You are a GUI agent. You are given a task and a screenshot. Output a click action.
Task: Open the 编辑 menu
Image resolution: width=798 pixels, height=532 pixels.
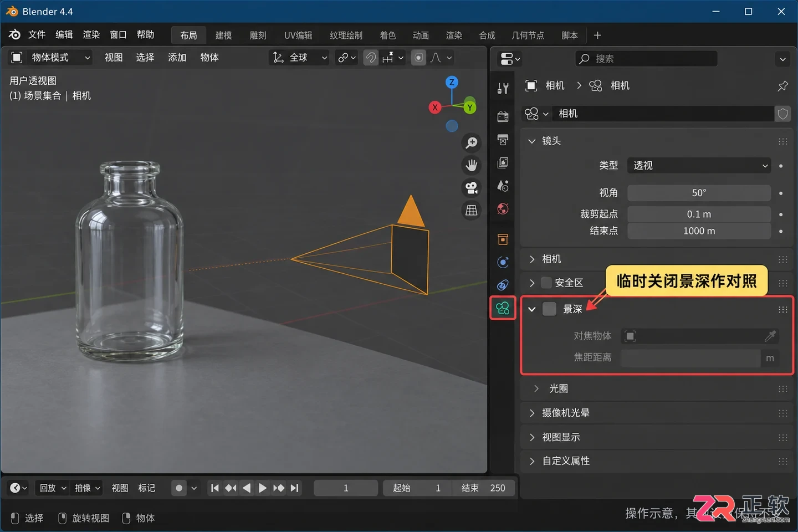click(64, 35)
